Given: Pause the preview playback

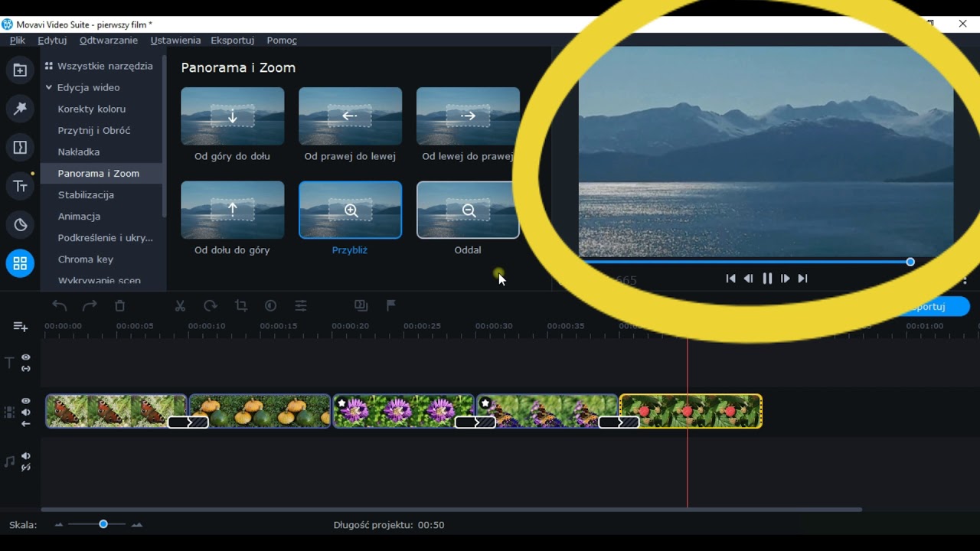Looking at the screenshot, I should coord(767,279).
